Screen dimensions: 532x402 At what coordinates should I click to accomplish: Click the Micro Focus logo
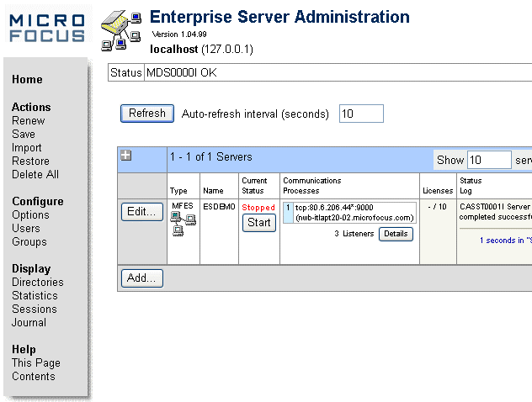(x=47, y=28)
